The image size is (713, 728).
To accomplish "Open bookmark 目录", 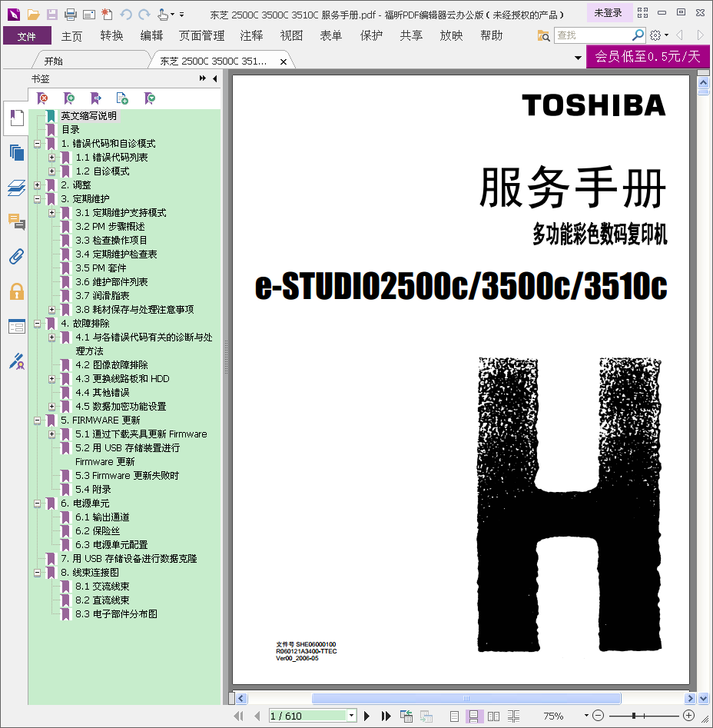I will point(70,130).
